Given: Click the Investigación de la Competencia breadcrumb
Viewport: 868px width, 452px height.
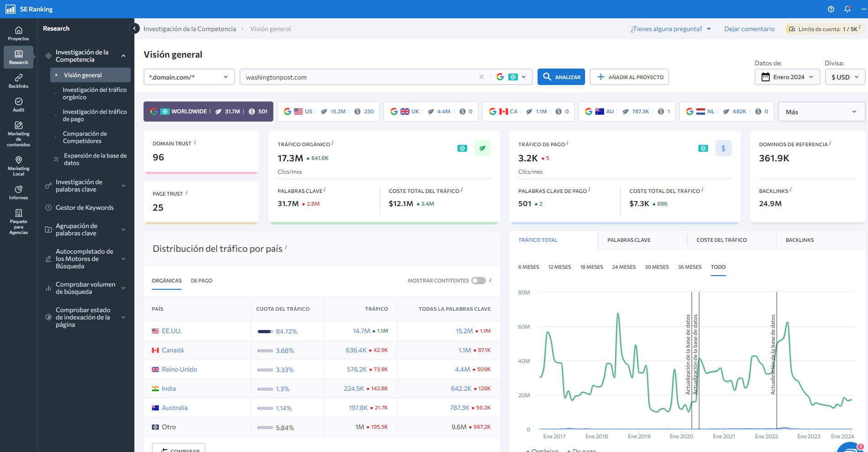Looking at the screenshot, I should pyautogui.click(x=190, y=29).
